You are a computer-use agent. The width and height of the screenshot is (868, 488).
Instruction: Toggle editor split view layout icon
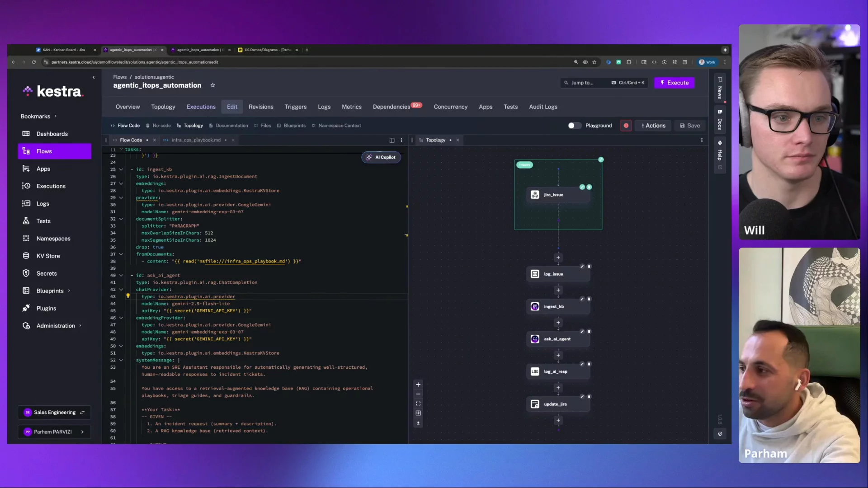tap(392, 140)
